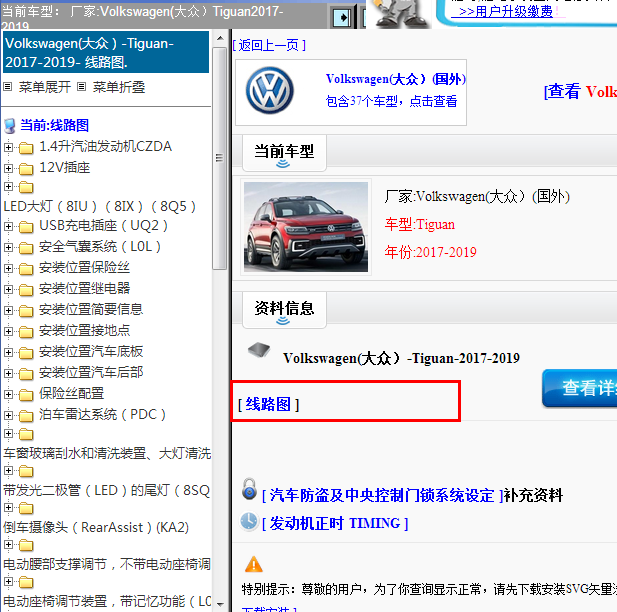The height and width of the screenshot is (612, 617).
Task: Open the 线路图 link
Action: pyautogui.click(x=268, y=404)
